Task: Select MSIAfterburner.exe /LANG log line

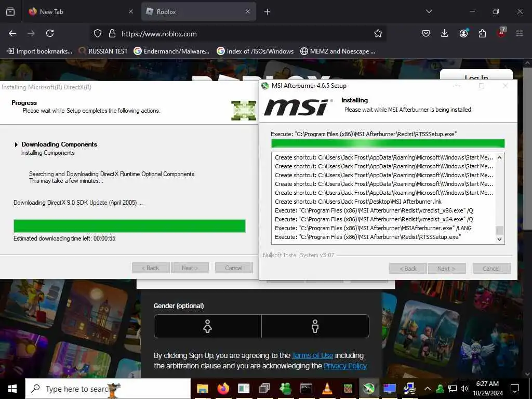Action: click(373, 228)
